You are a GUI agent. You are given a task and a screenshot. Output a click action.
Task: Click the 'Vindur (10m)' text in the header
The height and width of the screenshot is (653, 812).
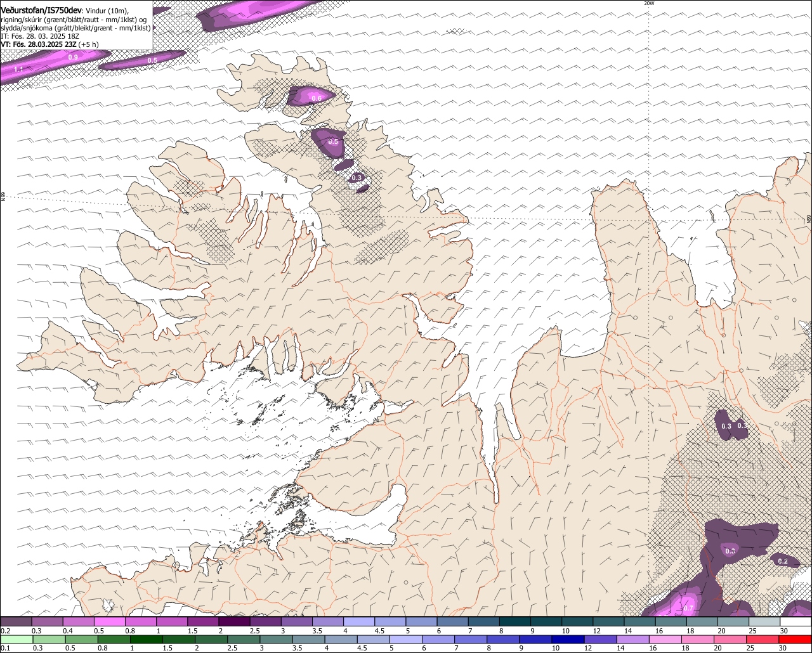coord(107,11)
